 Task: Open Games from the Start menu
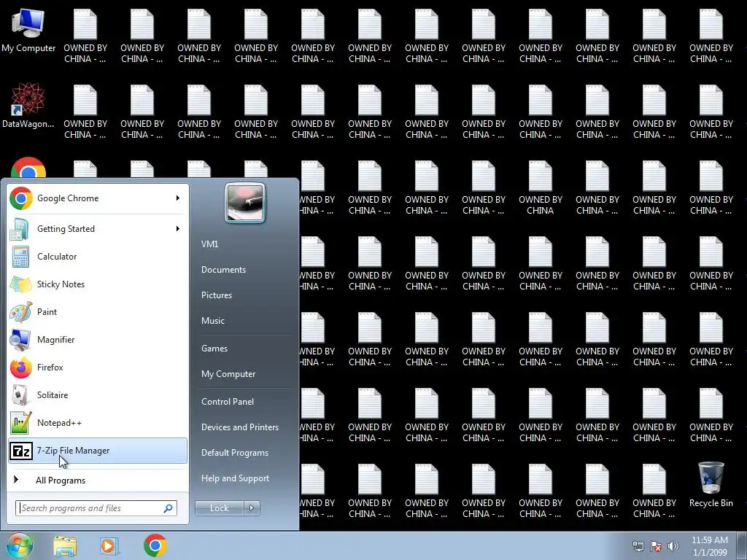(x=214, y=349)
